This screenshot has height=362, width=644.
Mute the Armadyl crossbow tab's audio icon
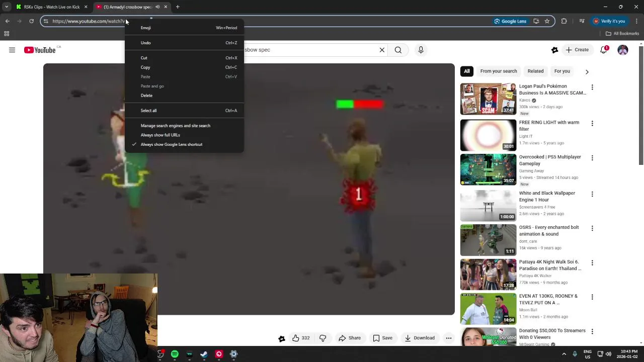[x=157, y=7]
